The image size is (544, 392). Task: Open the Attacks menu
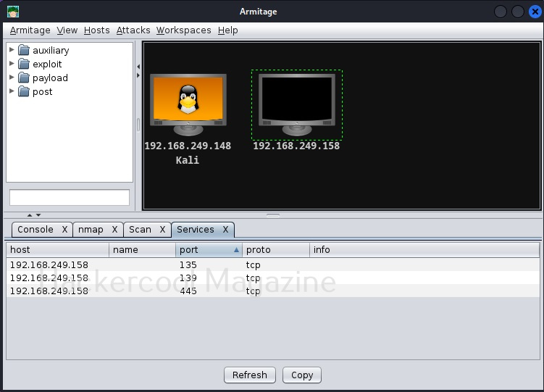tap(133, 30)
